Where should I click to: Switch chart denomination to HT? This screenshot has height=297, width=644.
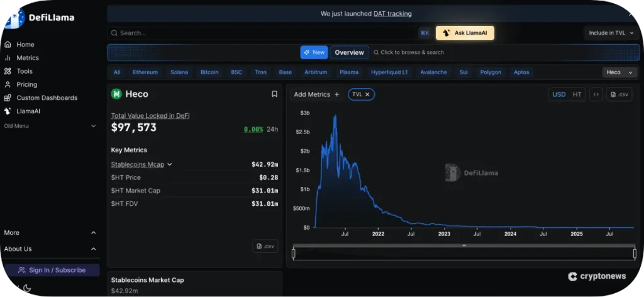pyautogui.click(x=577, y=94)
